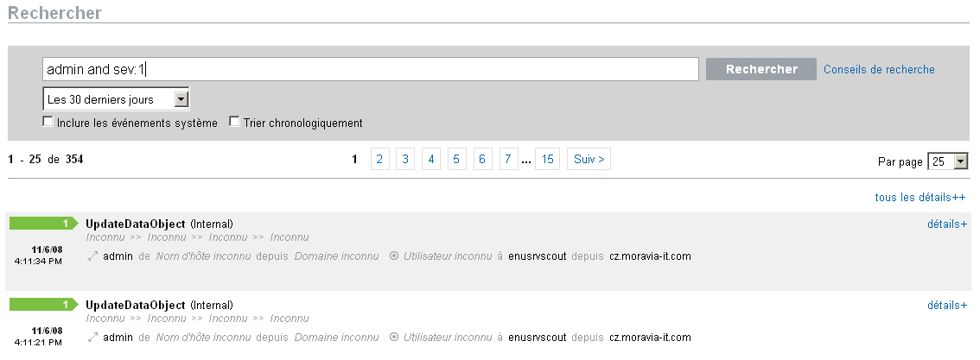Click the source arrow icon in second event
This screenshot has height=360, width=980.
pos(92,338)
